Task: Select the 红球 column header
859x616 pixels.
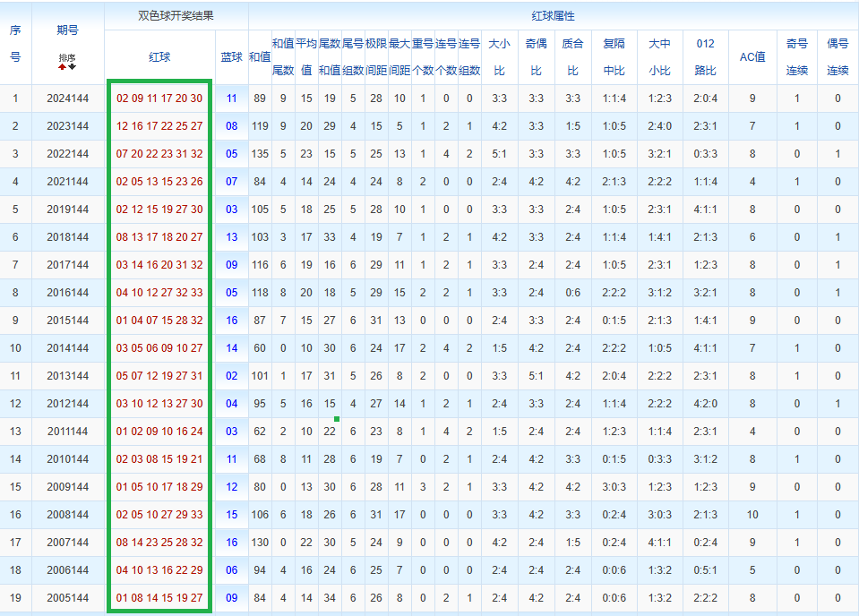Action: [x=159, y=57]
